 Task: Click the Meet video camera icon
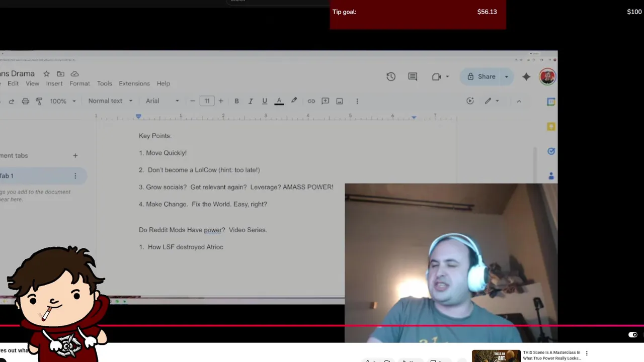[436, 76]
